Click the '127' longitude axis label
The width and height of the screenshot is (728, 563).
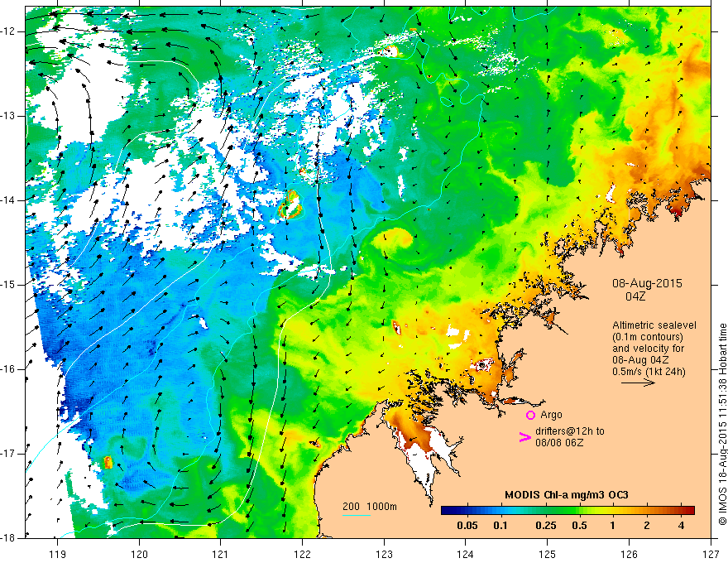[711, 554]
